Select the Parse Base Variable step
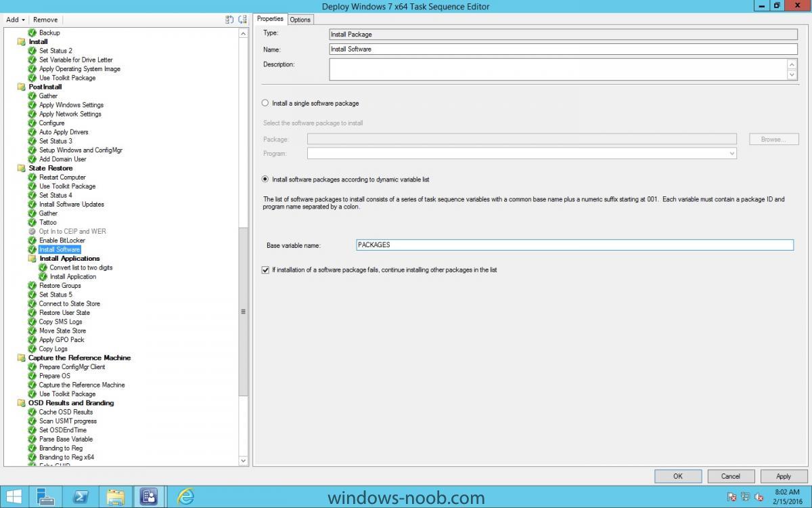Image resolution: width=812 pixels, height=508 pixels. coord(66,439)
